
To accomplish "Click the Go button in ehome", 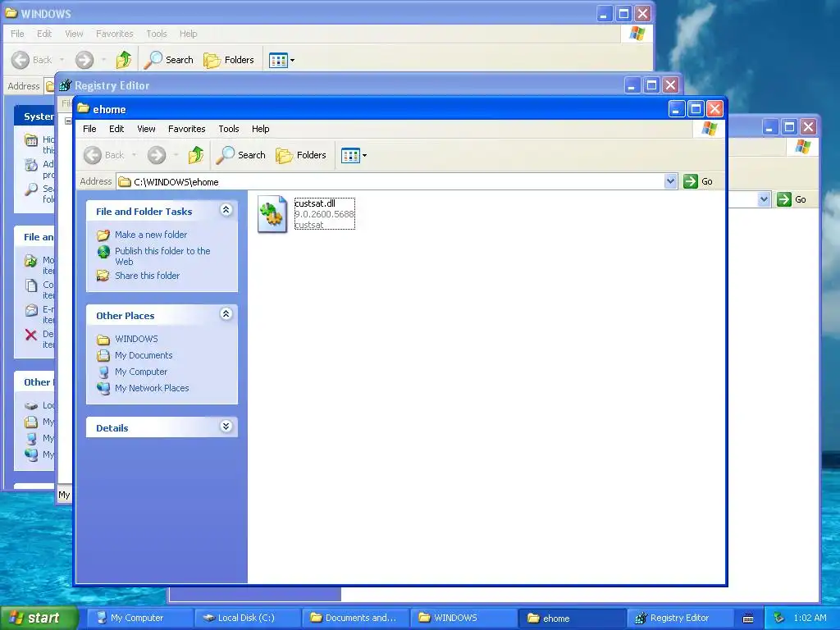I will [698, 181].
